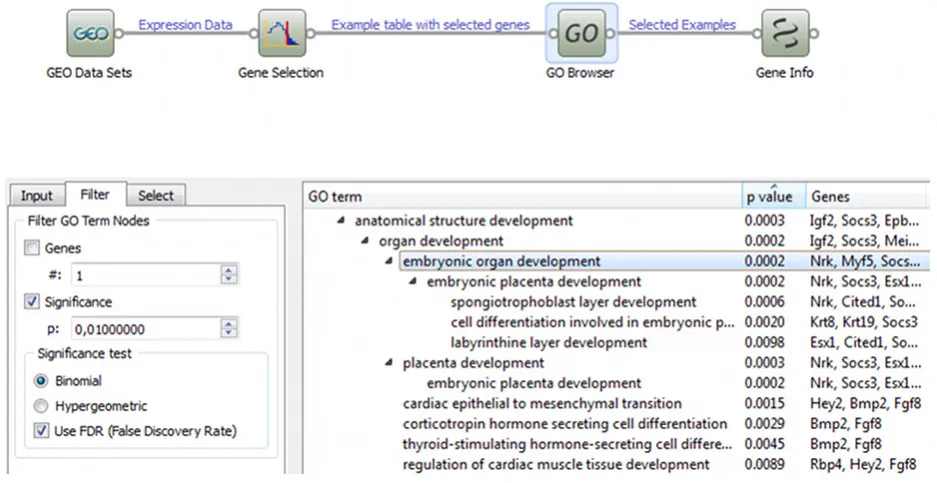Image resolution: width=937 pixels, height=483 pixels.
Task: Click p value 0.0045 cell
Action: tap(764, 444)
